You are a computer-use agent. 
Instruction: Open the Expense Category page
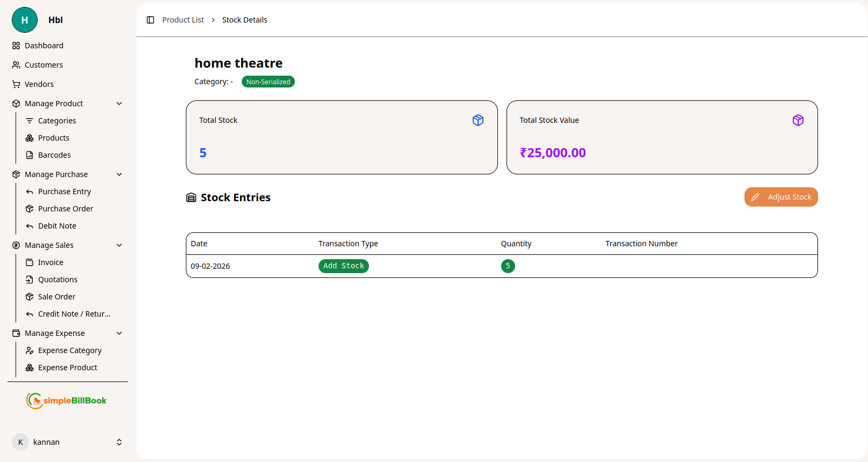point(70,350)
